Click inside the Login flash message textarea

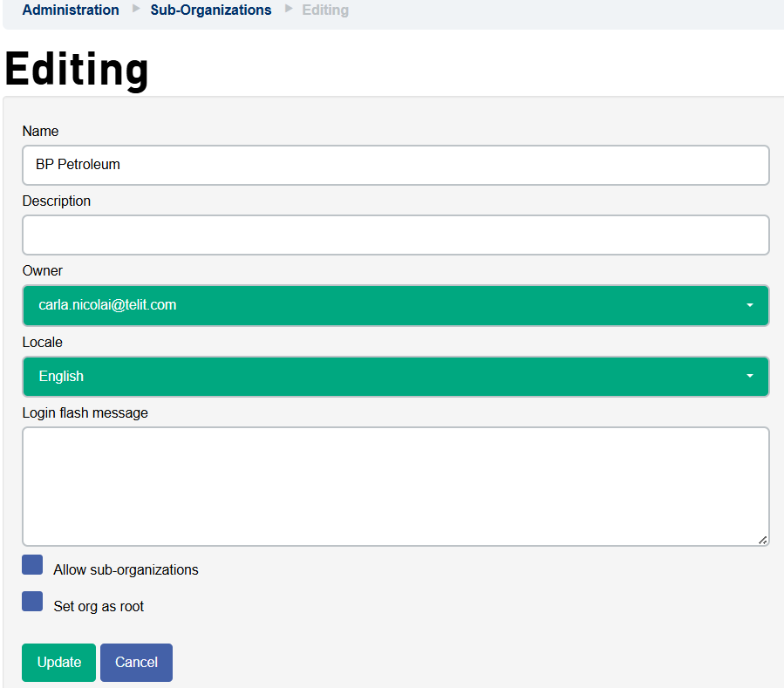pyautogui.click(x=396, y=487)
